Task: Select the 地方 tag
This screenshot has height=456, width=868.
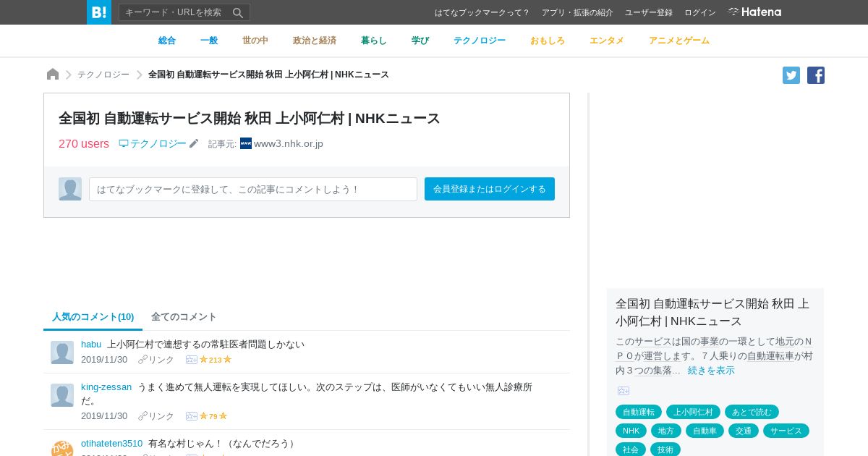Action: tap(666, 431)
